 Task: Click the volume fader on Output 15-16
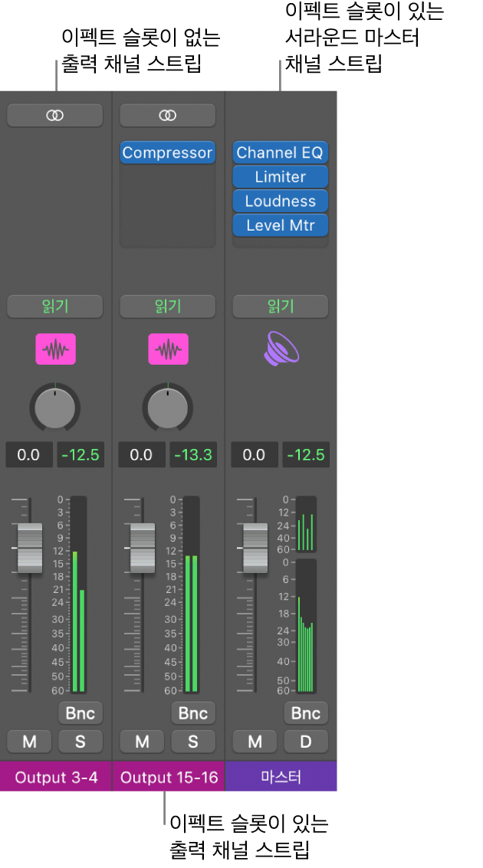143,548
